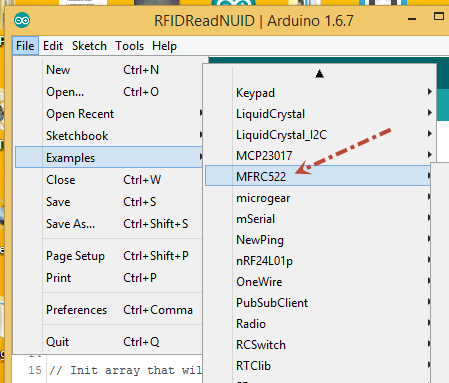The height and width of the screenshot is (383, 449).
Task: Open the Help menu
Action: pyautogui.click(x=164, y=46)
